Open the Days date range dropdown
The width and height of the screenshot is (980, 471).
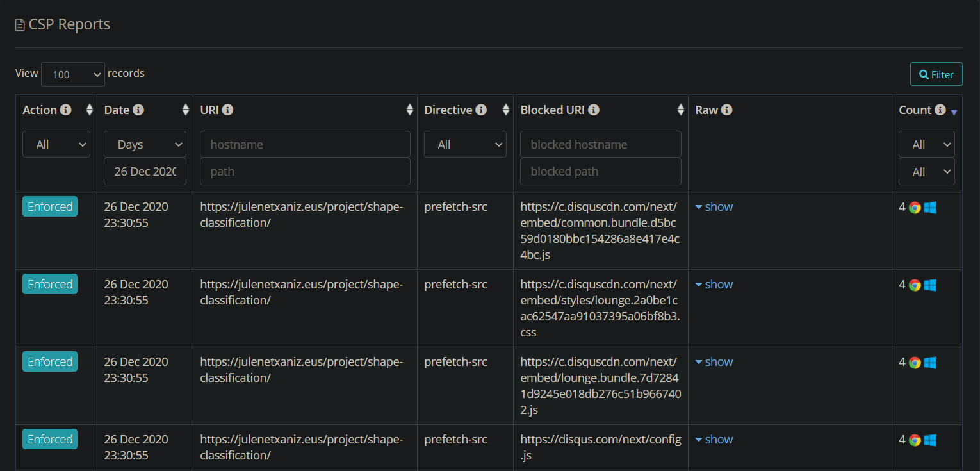click(x=145, y=145)
